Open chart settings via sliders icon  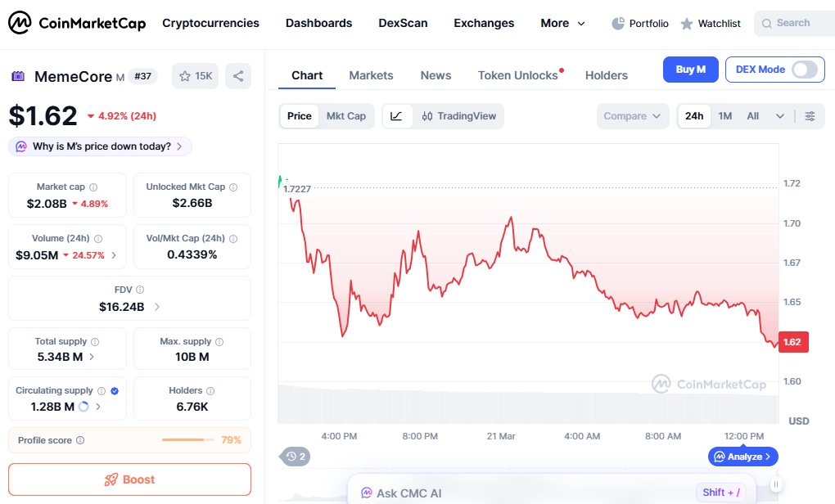coord(810,116)
